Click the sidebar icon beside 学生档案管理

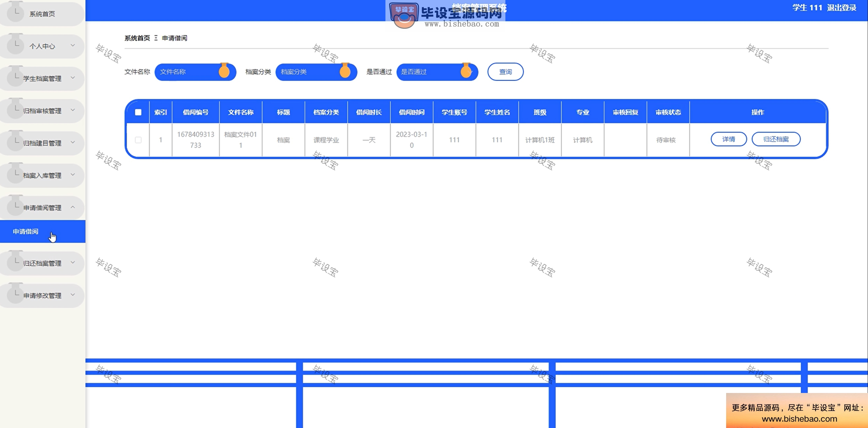pos(16,76)
